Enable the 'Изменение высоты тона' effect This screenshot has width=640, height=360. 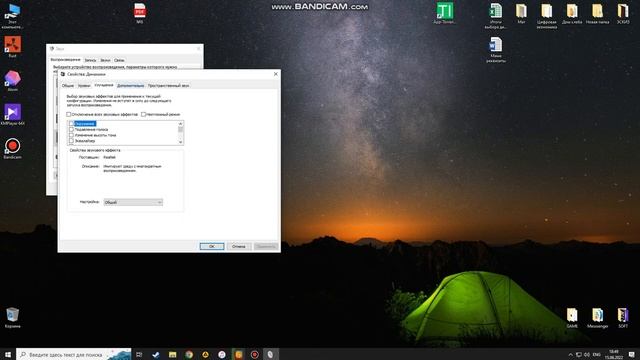click(x=71, y=135)
